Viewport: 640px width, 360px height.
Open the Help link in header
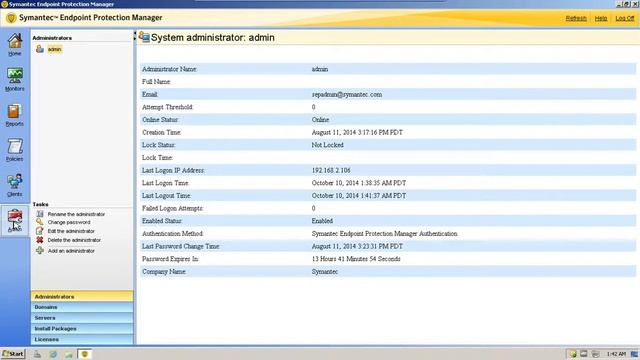click(x=600, y=18)
